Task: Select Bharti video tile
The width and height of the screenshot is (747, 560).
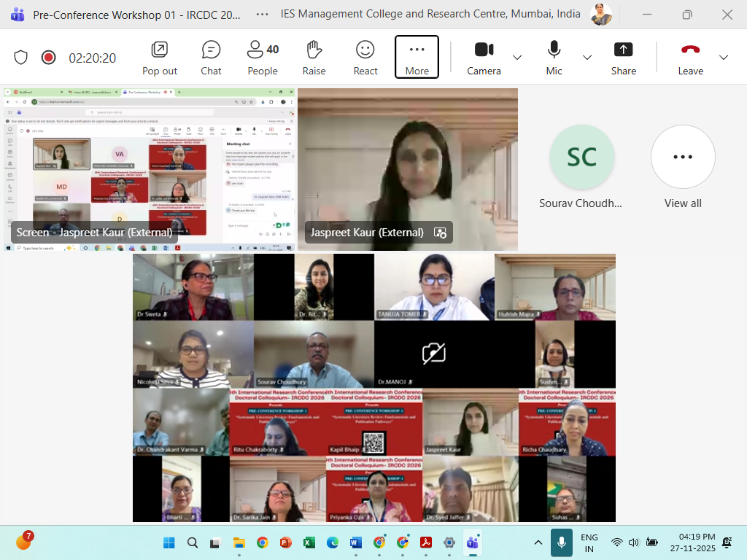Action: point(181,489)
